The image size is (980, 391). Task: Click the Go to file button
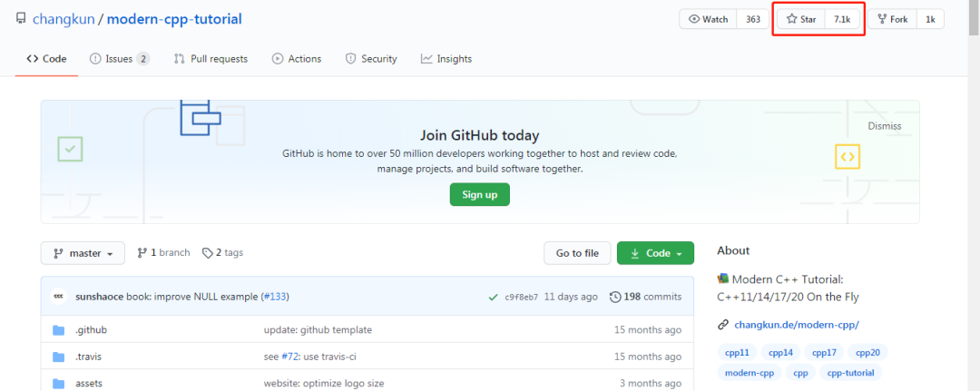(577, 253)
